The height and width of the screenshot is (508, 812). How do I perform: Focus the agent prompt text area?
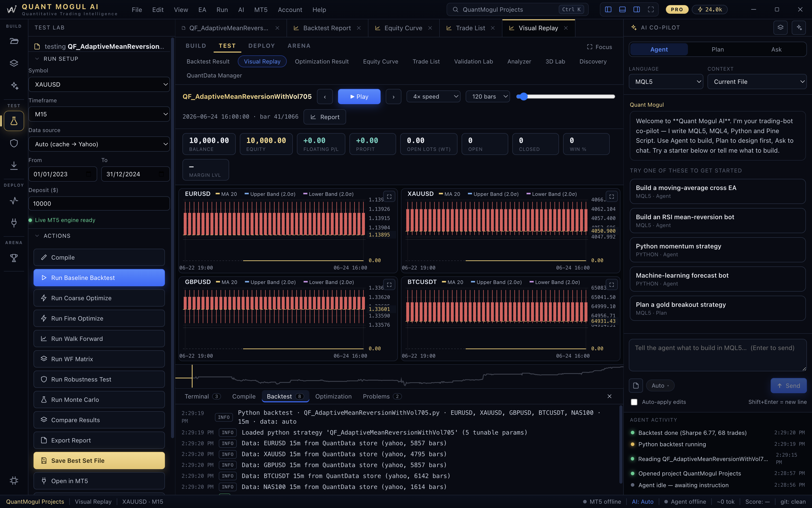coord(718,355)
